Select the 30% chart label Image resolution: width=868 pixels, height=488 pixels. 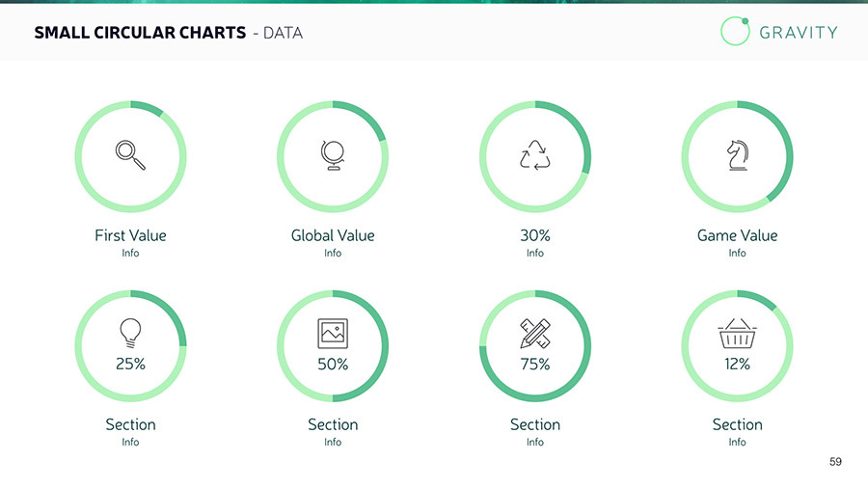tap(534, 235)
